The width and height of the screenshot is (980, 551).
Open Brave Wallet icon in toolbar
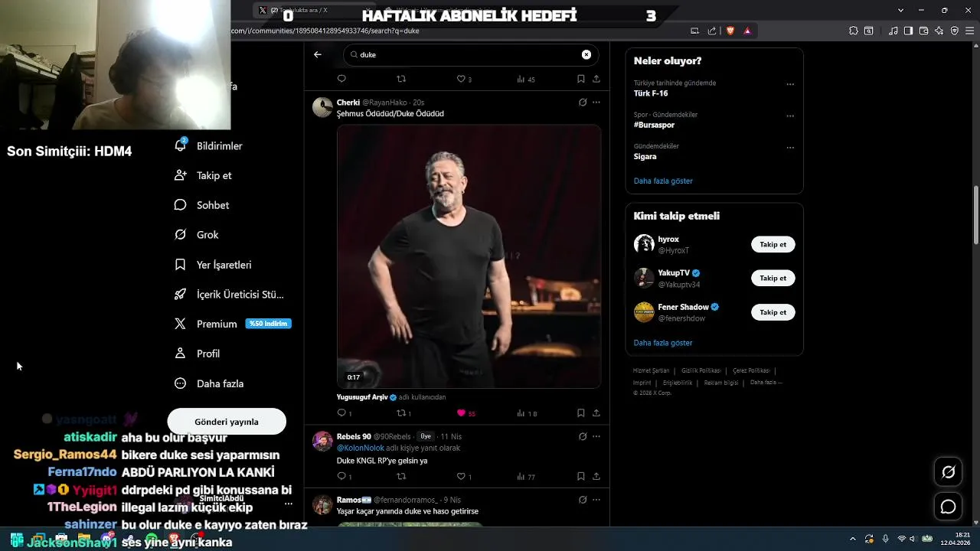coord(923,31)
